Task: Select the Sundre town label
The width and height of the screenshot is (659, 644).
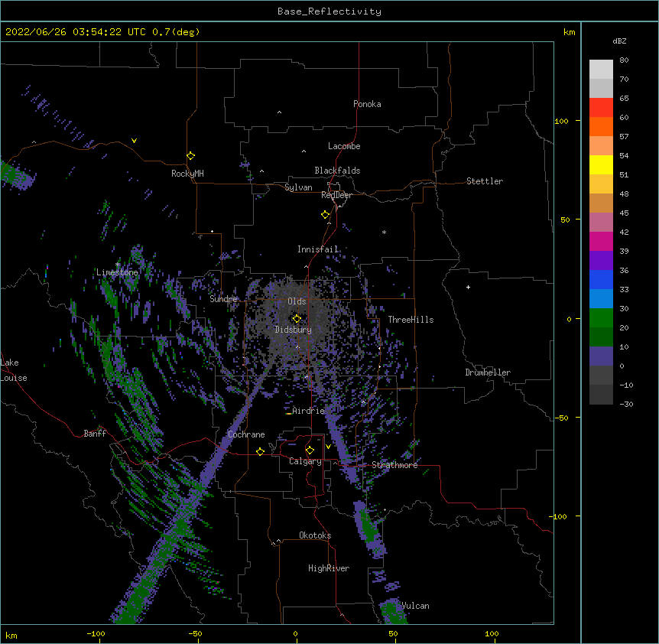Action: point(223,299)
